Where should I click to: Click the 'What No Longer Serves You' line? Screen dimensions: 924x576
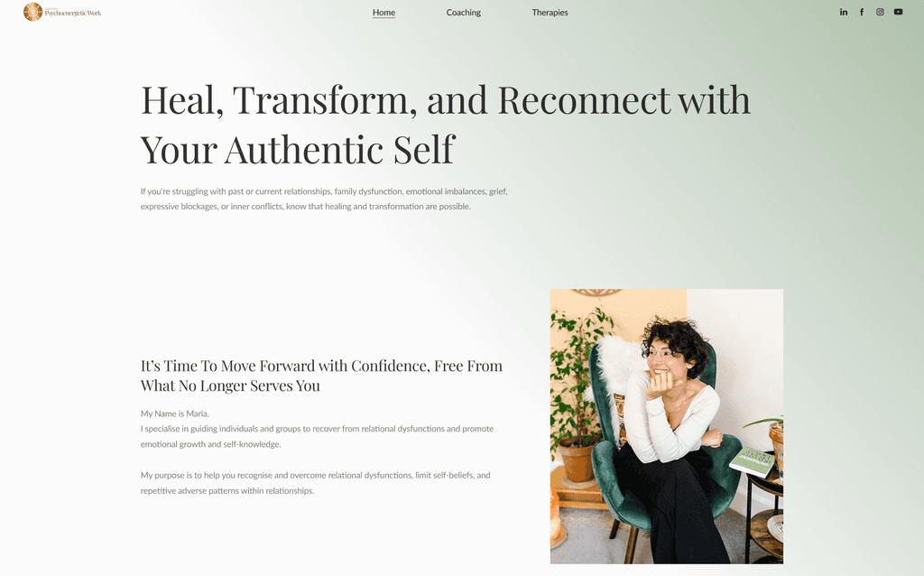tap(230, 386)
